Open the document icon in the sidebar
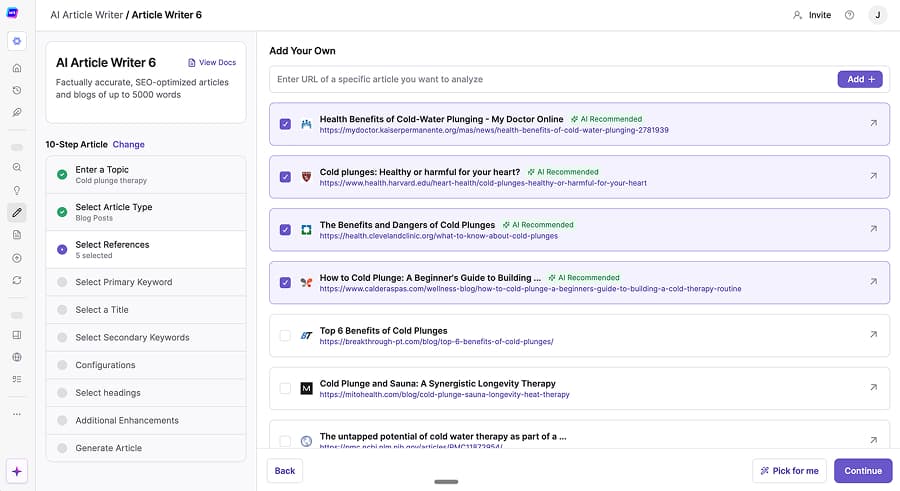Viewport: 900px width, 491px height. coord(17,235)
